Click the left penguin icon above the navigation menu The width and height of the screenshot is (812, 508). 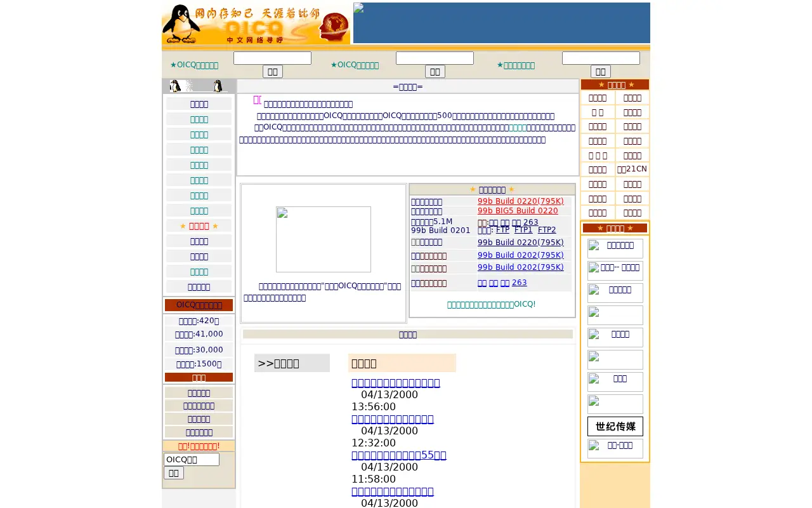176,86
